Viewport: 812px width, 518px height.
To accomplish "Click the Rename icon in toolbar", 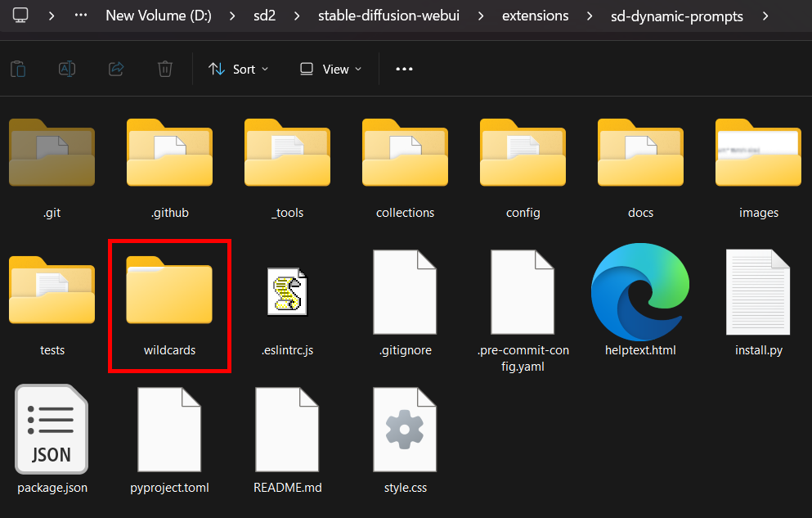I will click(x=67, y=69).
